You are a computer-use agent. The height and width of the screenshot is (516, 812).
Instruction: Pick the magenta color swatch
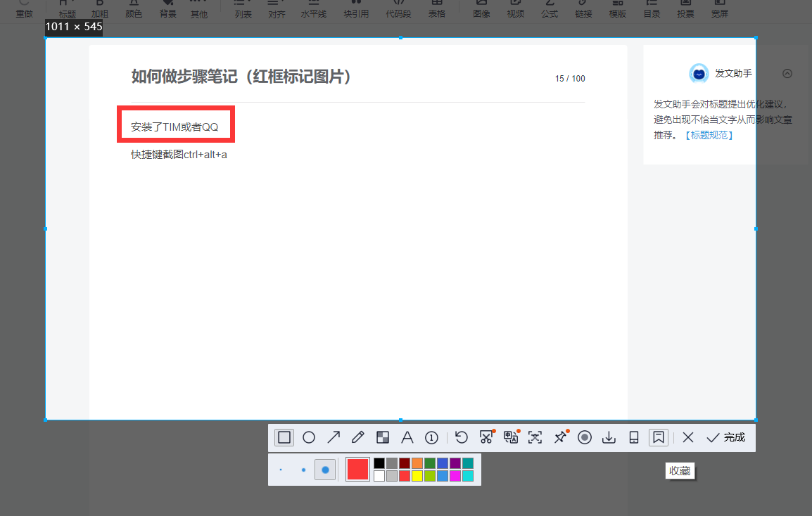(455, 476)
